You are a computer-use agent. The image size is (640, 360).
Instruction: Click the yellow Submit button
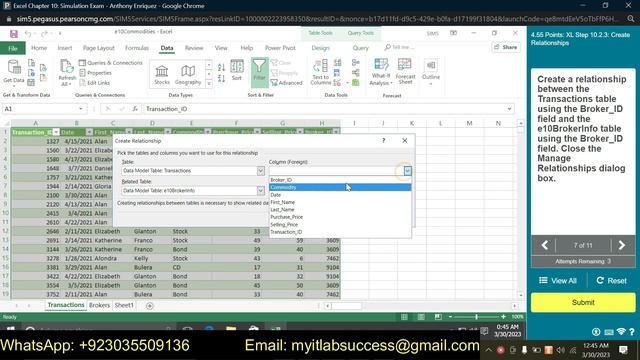[583, 302]
